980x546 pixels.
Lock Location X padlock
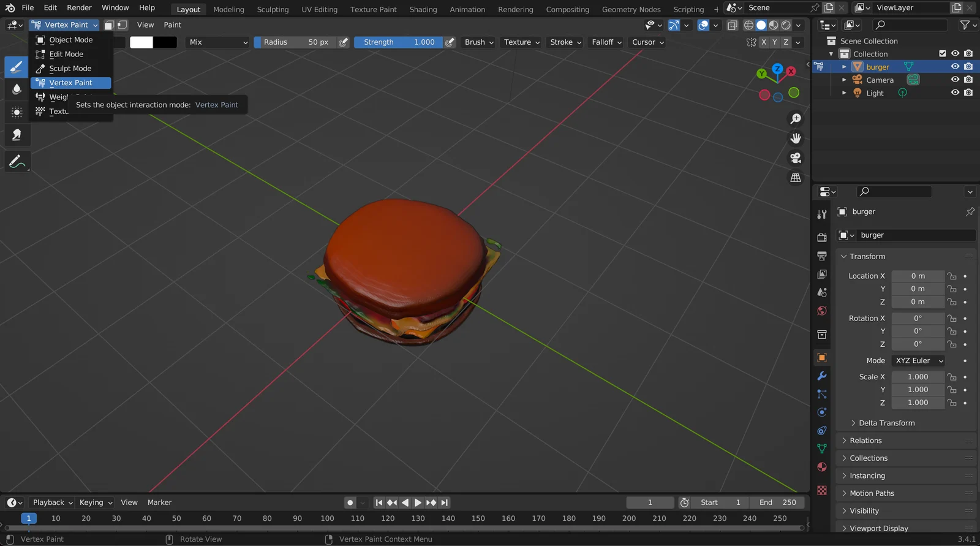pyautogui.click(x=952, y=276)
